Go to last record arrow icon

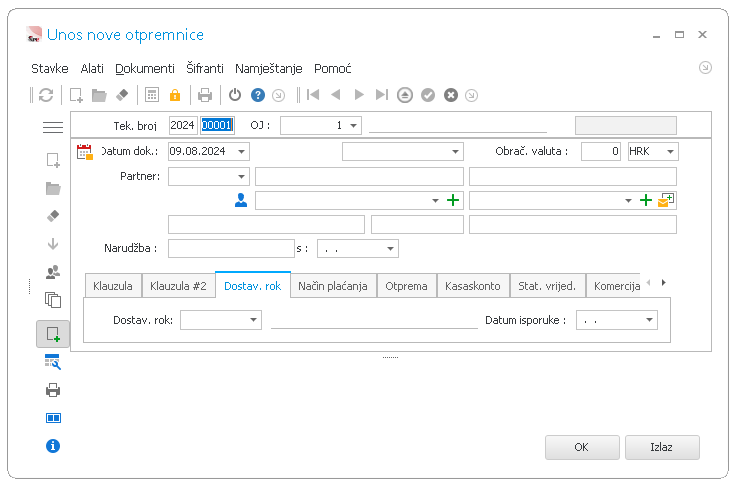pos(382,95)
